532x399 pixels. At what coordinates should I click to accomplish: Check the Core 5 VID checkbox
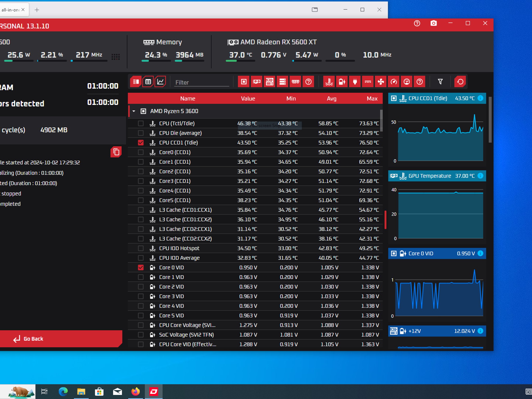(x=141, y=316)
